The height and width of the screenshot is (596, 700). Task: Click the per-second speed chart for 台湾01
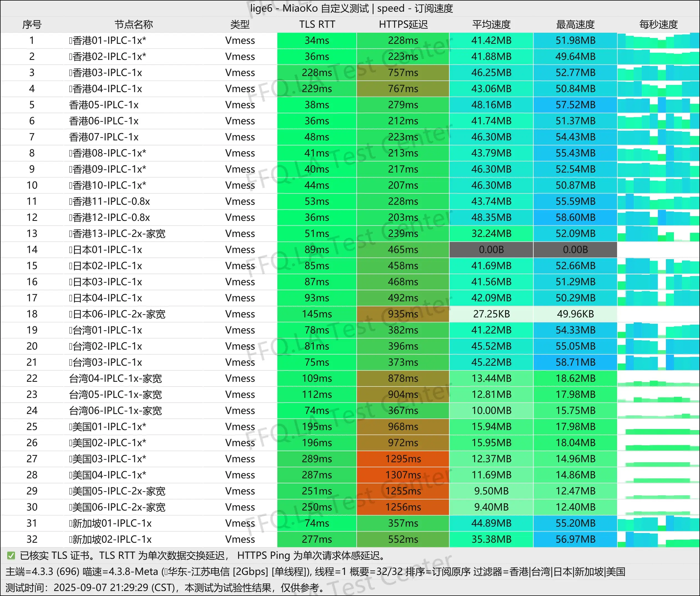[x=658, y=330]
